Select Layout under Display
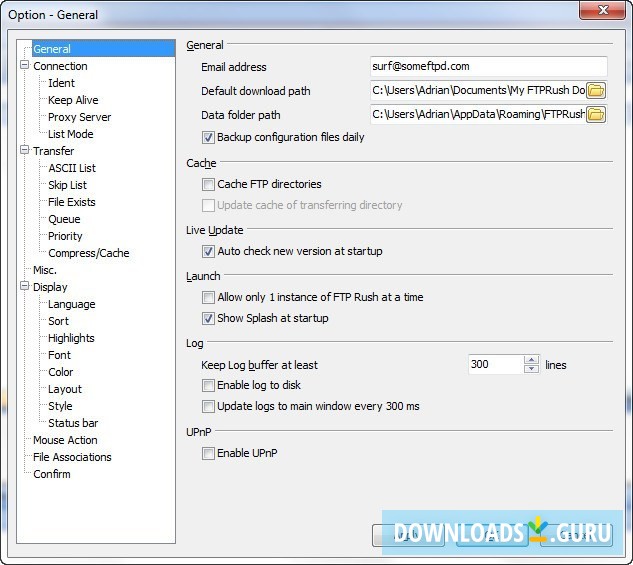The image size is (633, 565). click(65, 389)
